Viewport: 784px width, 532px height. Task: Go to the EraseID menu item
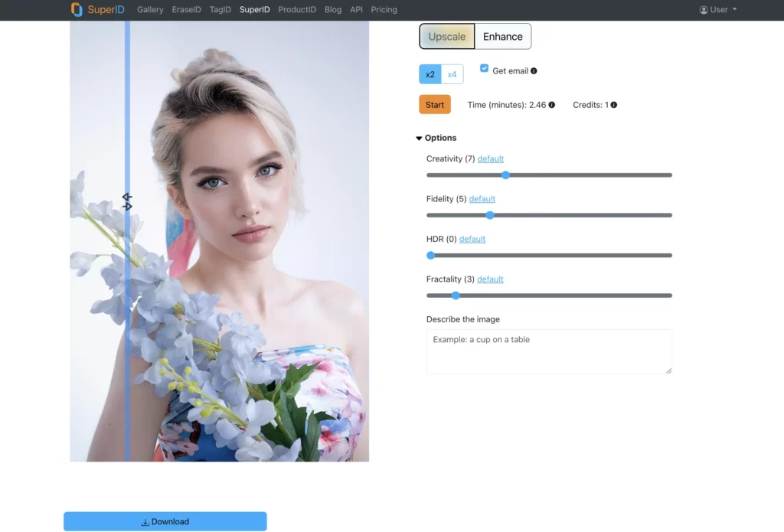(x=186, y=9)
